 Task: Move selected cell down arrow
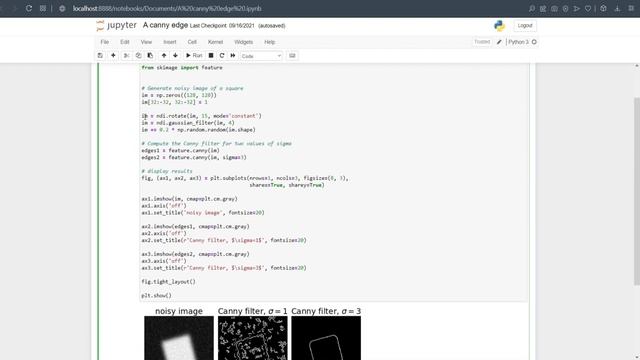pos(176,56)
